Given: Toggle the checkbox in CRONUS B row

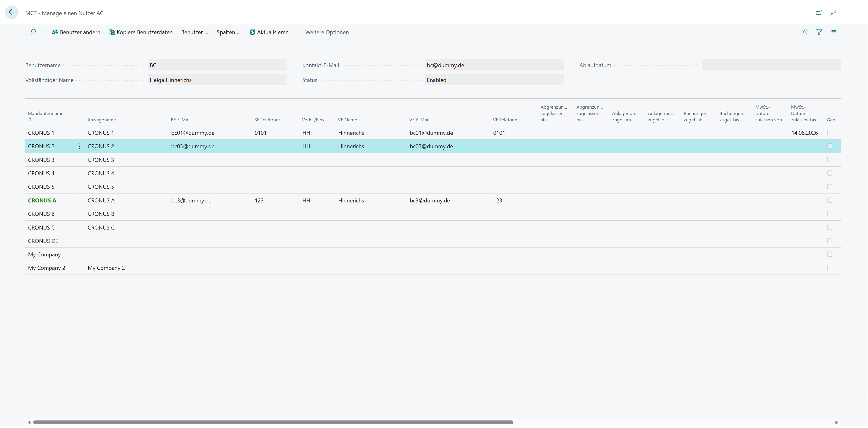Looking at the screenshot, I should tap(830, 213).
